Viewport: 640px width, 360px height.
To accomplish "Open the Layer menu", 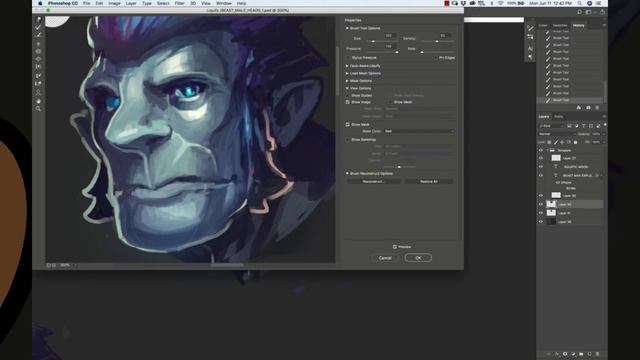I will (131, 3).
